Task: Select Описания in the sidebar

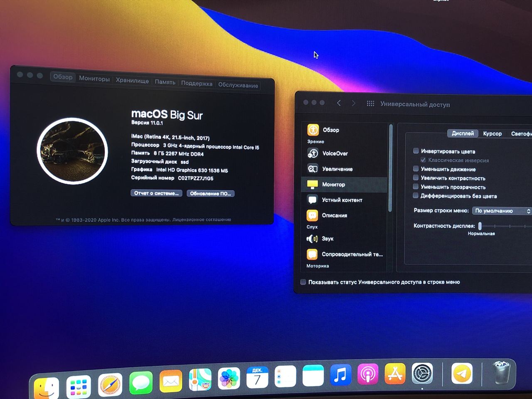Action: (344, 215)
